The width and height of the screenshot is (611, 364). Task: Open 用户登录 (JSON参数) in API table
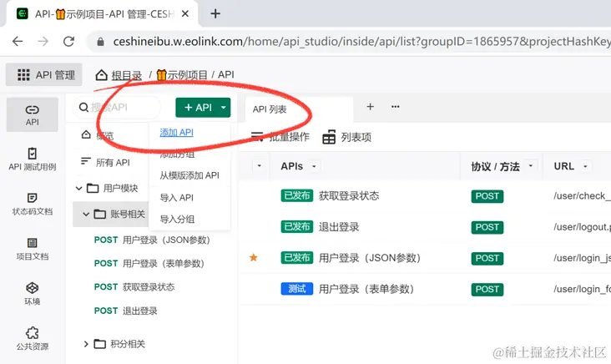[370, 258]
